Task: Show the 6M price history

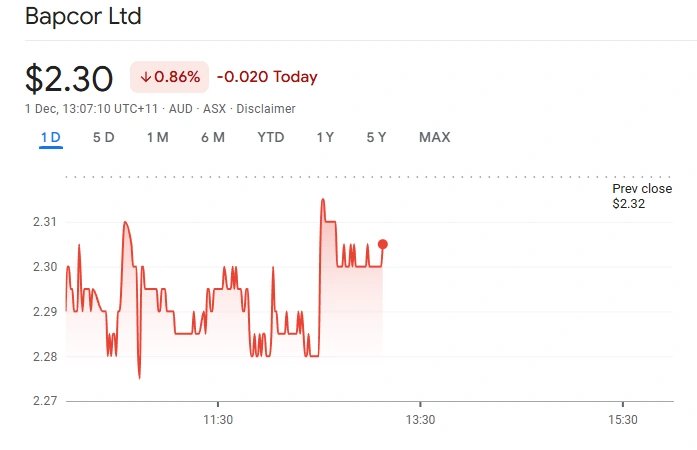Action: tap(212, 137)
